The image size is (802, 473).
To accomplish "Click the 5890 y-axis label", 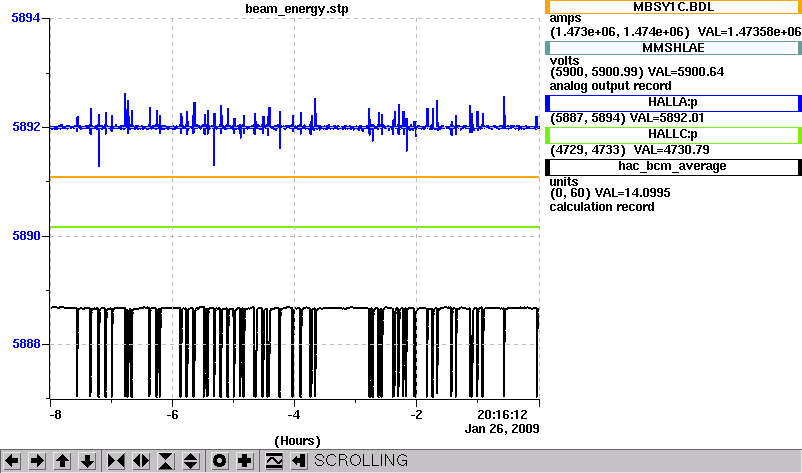I will pos(26,236).
